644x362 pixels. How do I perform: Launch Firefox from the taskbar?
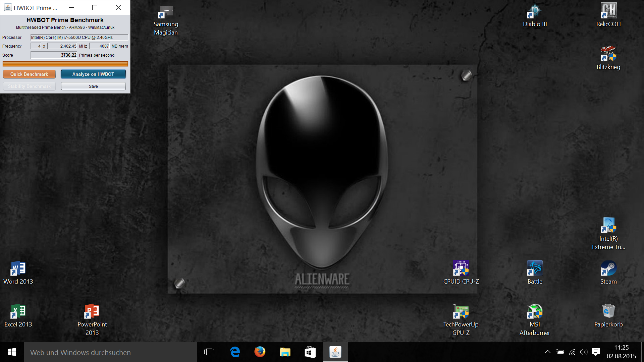click(x=260, y=352)
